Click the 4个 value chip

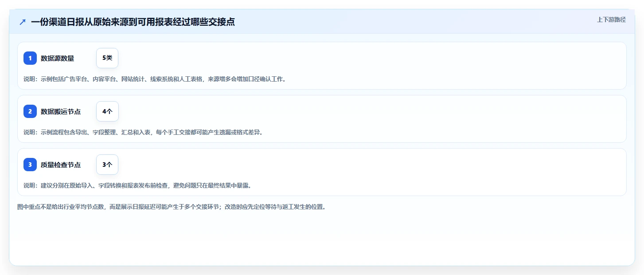tap(107, 111)
